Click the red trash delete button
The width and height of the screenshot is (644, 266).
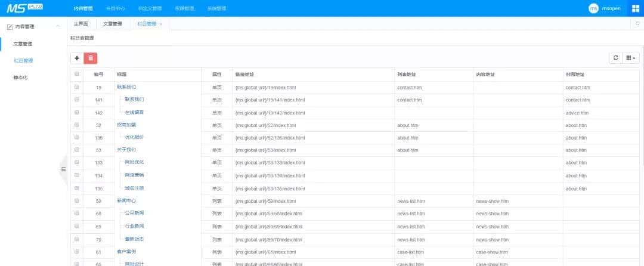[91, 58]
